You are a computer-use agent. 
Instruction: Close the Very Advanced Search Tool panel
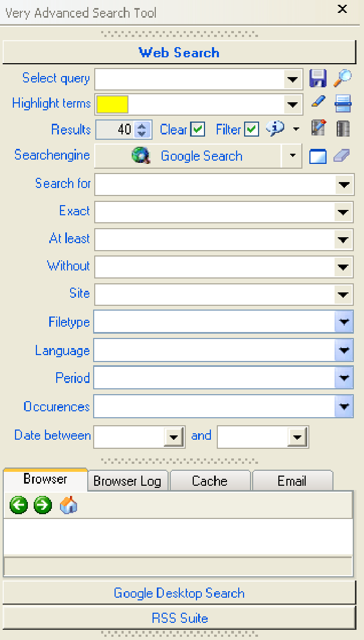pos(342,9)
